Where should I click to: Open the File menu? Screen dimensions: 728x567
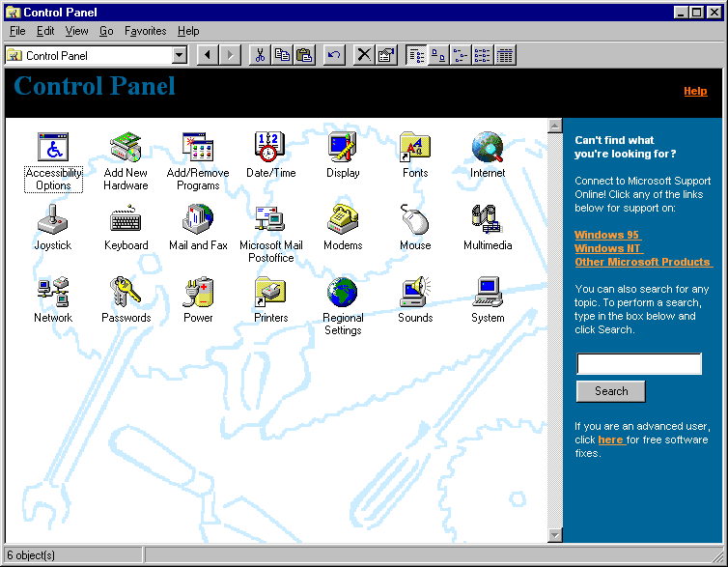click(17, 31)
